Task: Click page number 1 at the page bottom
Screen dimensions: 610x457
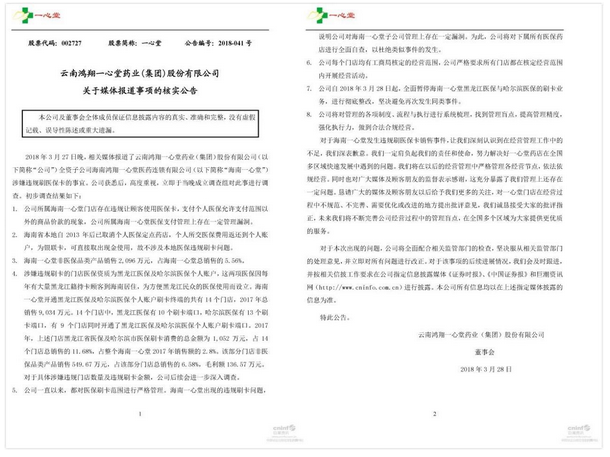Action: (x=140, y=414)
